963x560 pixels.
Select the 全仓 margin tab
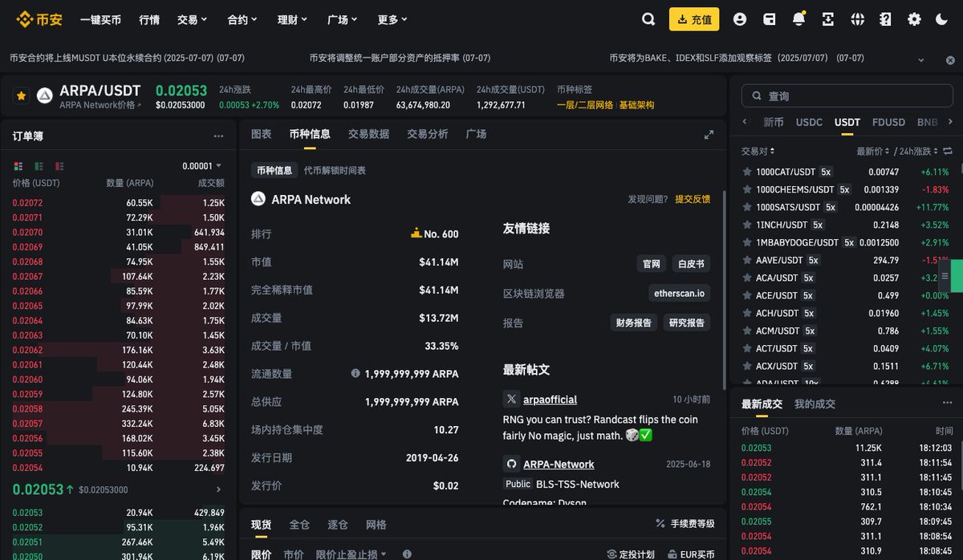(x=299, y=525)
